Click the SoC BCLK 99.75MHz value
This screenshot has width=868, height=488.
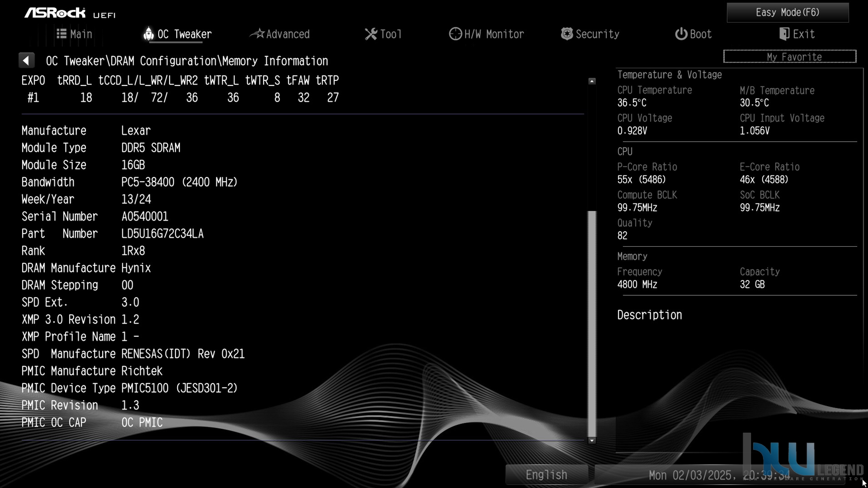click(760, 208)
